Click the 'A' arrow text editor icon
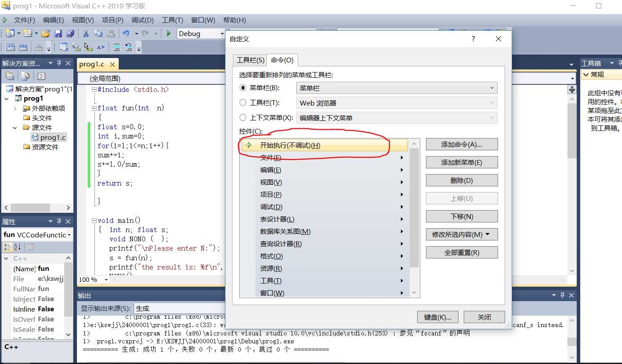 (101, 47)
